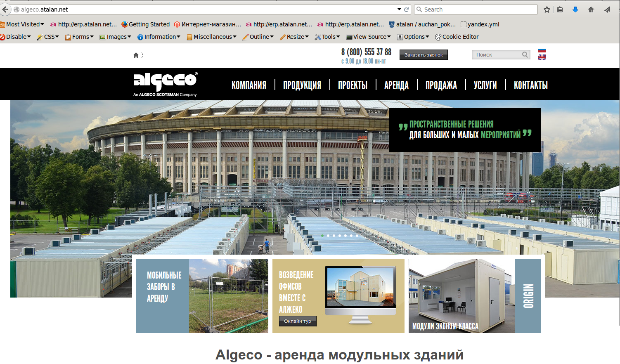Expand Miscellaneous developer menu
Screen dimensions: 620x364
pos(211,37)
